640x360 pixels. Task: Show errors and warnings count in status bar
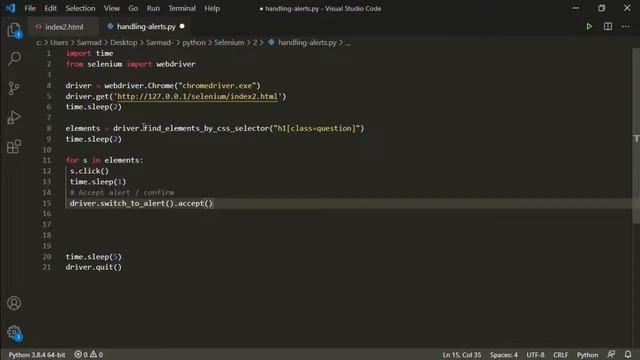tap(89, 355)
